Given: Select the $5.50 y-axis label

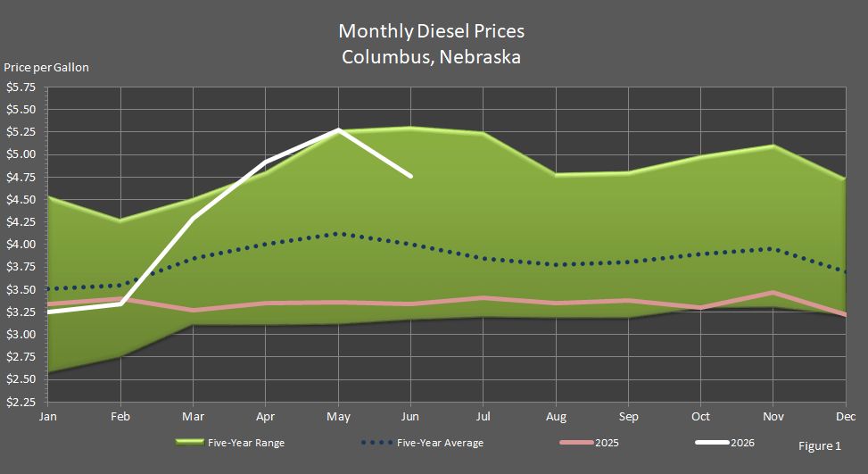Looking at the screenshot, I should [x=21, y=110].
